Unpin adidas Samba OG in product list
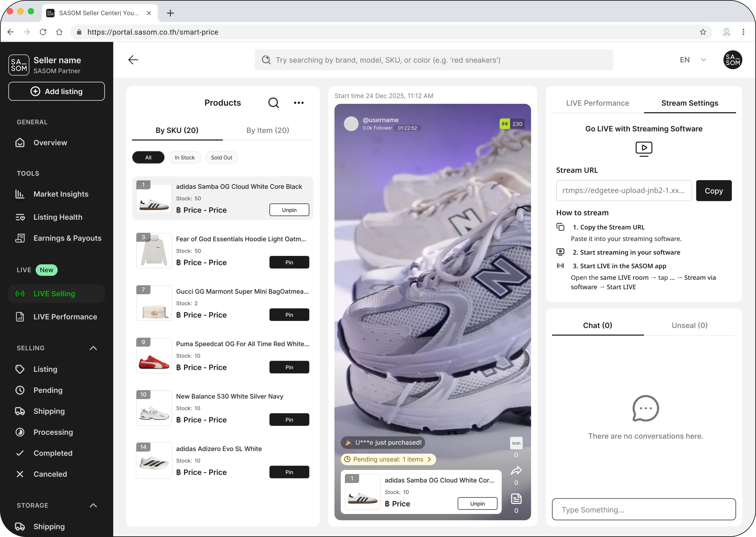 (x=289, y=210)
